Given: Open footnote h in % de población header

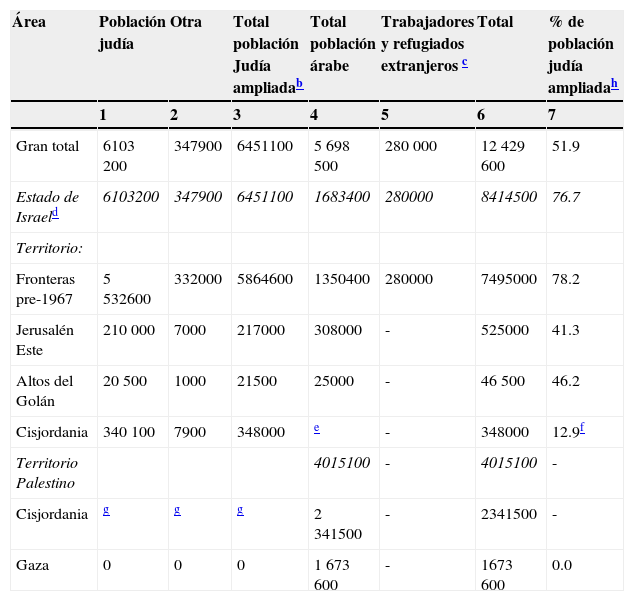Looking at the screenshot, I should coord(614,86).
